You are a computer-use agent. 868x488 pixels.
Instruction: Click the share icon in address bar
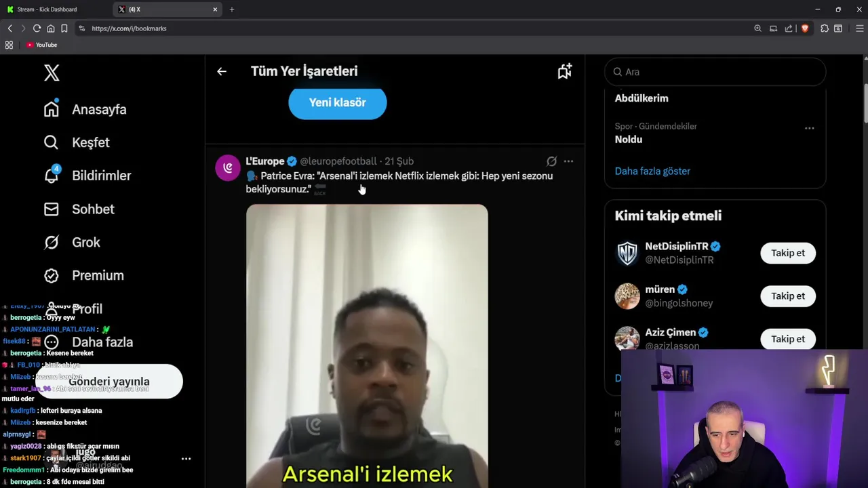[789, 28]
